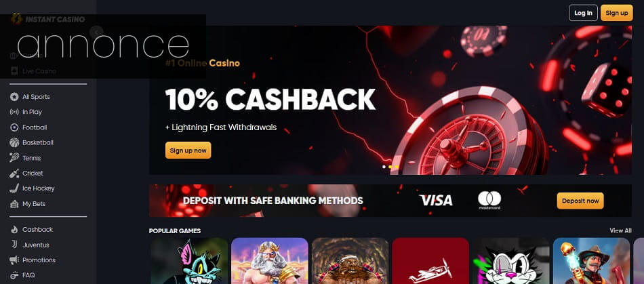644x284 pixels.
Task: Click the Log in button
Action: [x=583, y=13]
